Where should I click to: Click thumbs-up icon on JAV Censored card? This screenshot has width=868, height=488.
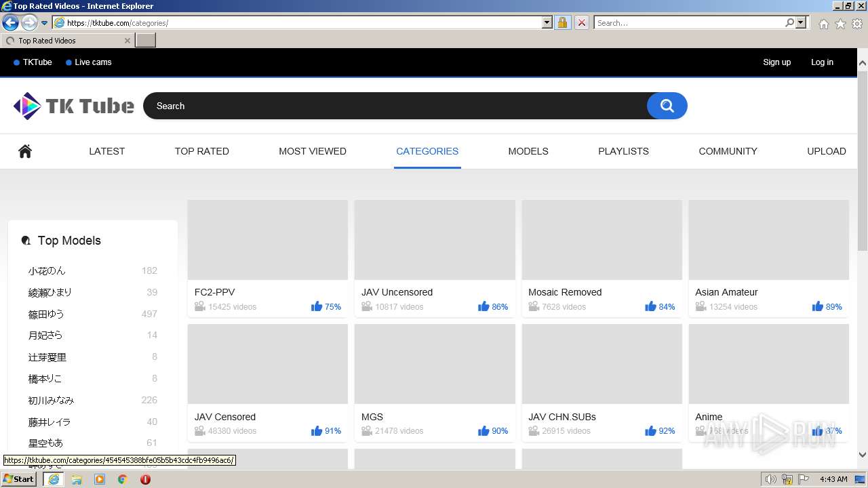coord(317,430)
